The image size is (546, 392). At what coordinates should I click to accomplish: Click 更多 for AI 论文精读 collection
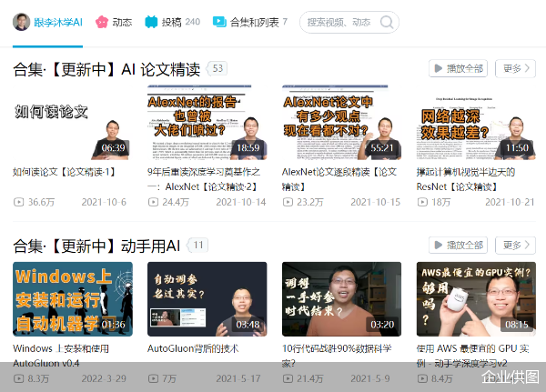pos(515,68)
